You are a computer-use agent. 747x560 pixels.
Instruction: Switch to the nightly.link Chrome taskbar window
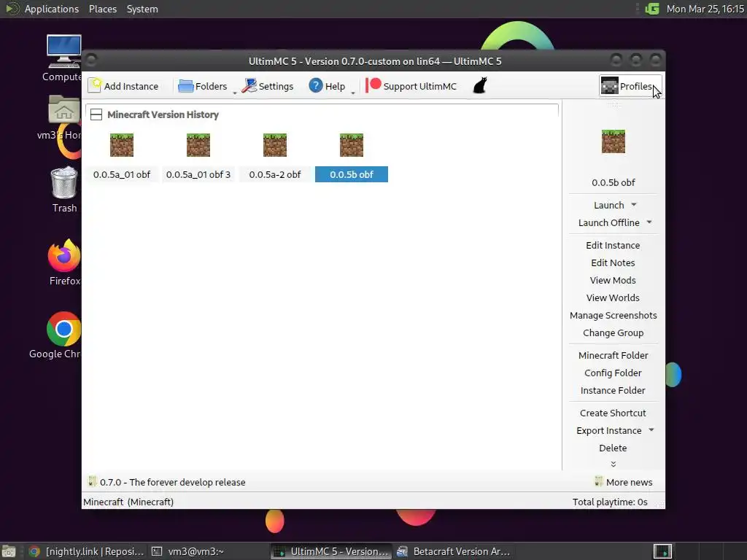(86, 551)
